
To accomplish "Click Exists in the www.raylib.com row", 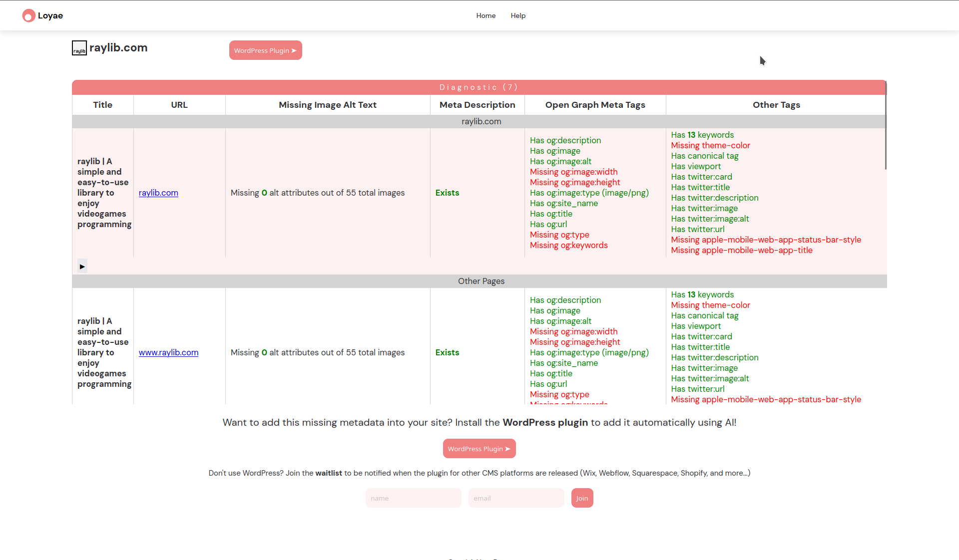I will click(447, 352).
